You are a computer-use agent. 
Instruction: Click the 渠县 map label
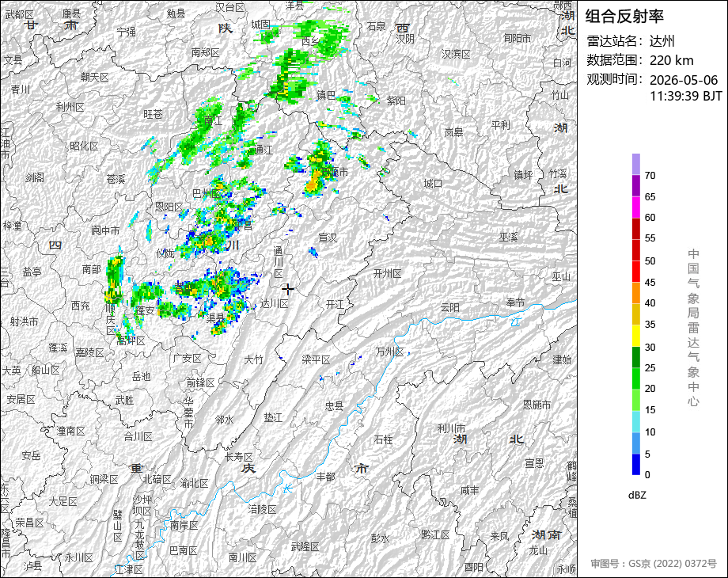pos(215,318)
